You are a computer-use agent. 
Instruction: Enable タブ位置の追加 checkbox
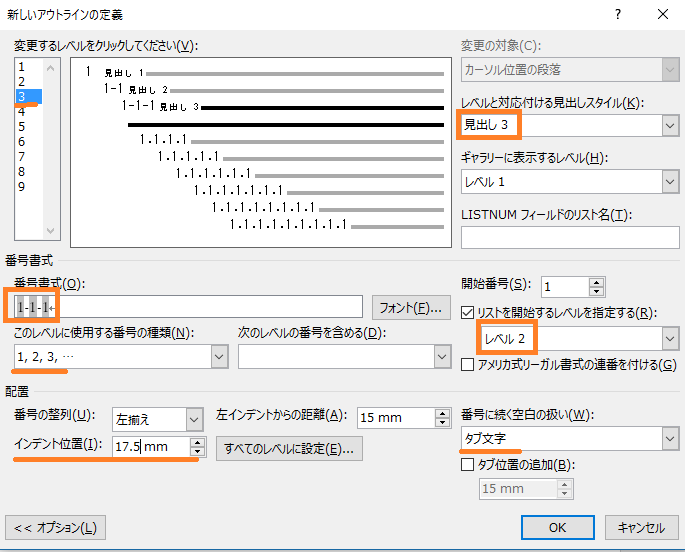tap(467, 464)
